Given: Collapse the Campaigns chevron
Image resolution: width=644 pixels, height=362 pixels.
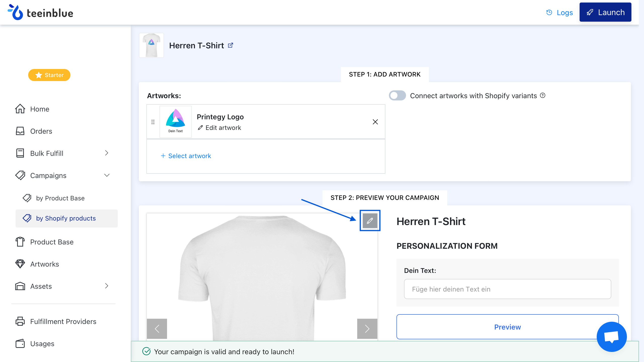Looking at the screenshot, I should tap(107, 175).
